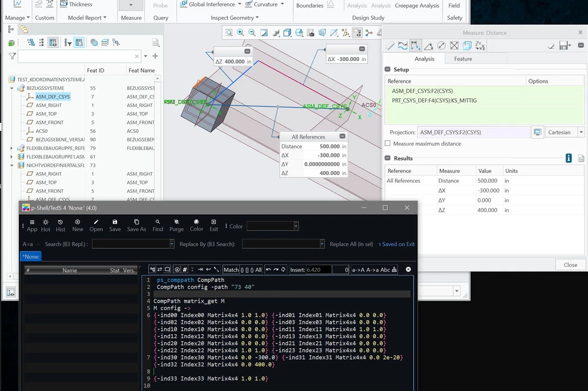Expand the FLEXIBLEBAUGRUPPE_REFE tree node
This screenshot has height=391, width=588.
(x=12, y=148)
